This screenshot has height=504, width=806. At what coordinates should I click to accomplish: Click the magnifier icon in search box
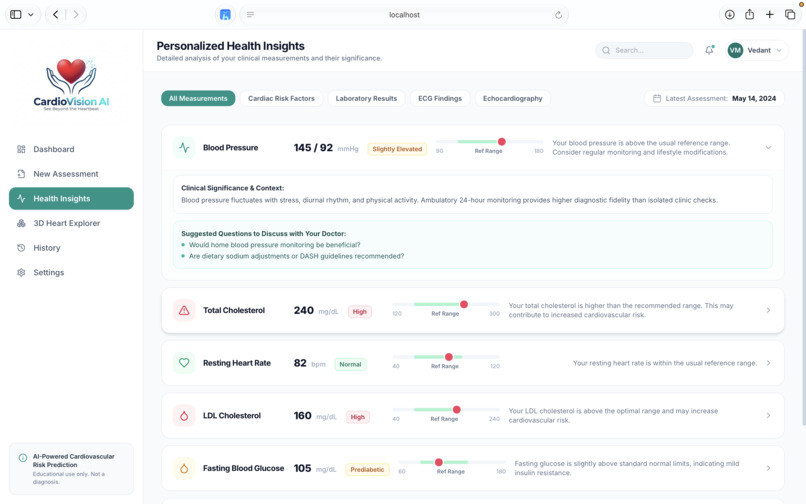pos(606,50)
